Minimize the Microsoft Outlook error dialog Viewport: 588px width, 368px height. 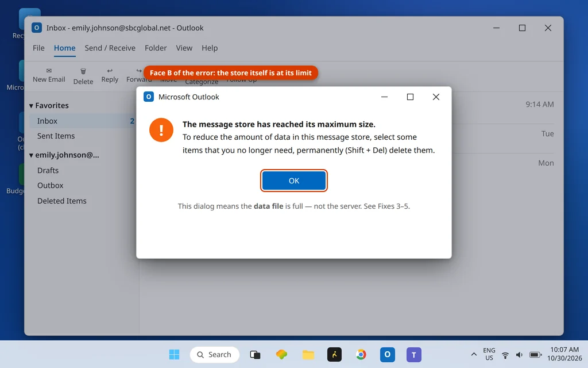coord(384,97)
